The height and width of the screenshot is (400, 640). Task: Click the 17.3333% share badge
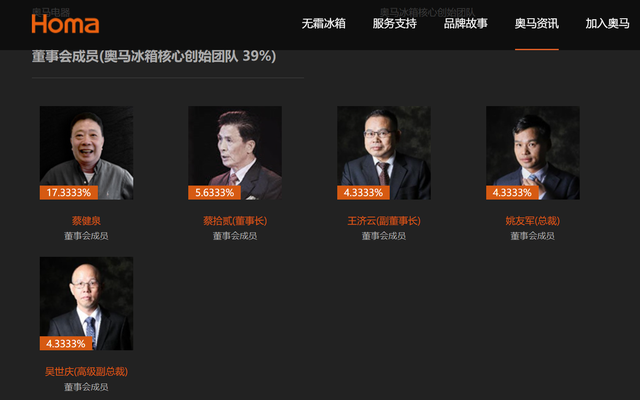coord(69,193)
